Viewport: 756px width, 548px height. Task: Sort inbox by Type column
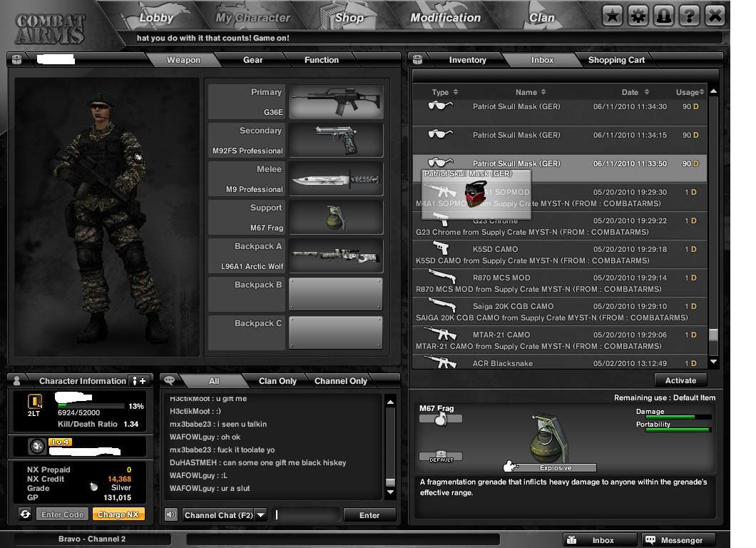[x=444, y=92]
